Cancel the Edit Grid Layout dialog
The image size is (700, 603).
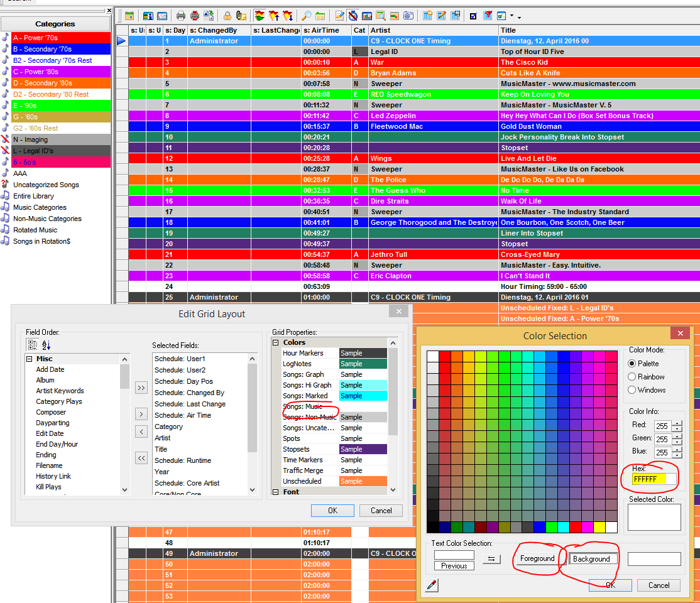(381, 510)
